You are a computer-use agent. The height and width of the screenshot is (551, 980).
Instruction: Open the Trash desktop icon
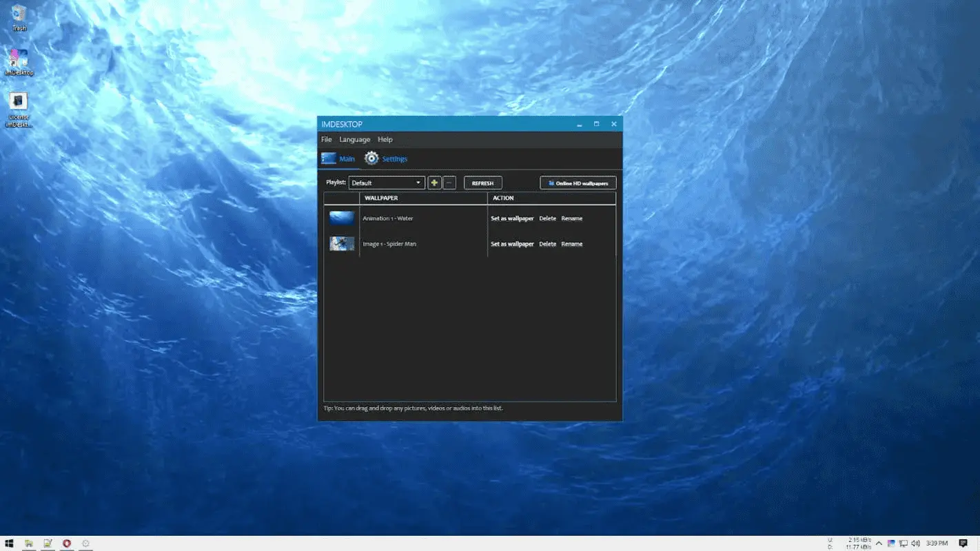(x=19, y=18)
